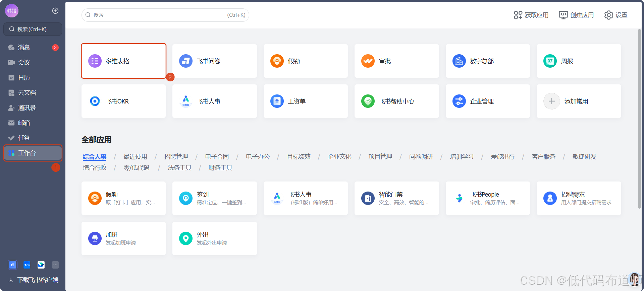Select the 综合行政 category tab
This screenshot has height=291, width=644.
(95, 168)
